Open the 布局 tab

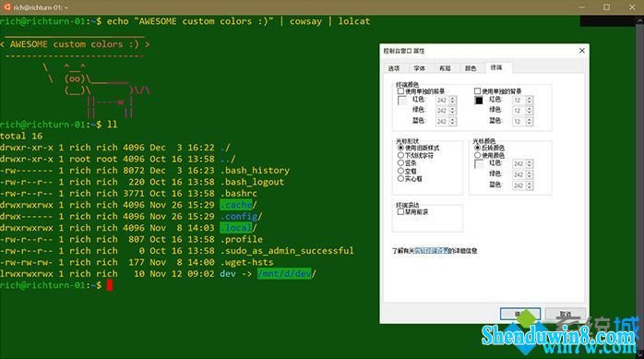click(x=445, y=68)
